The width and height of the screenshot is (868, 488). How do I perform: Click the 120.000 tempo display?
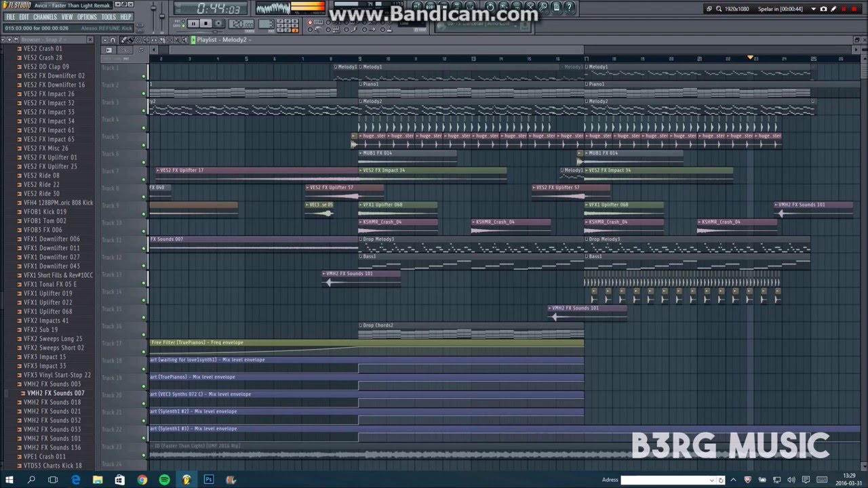(x=241, y=24)
